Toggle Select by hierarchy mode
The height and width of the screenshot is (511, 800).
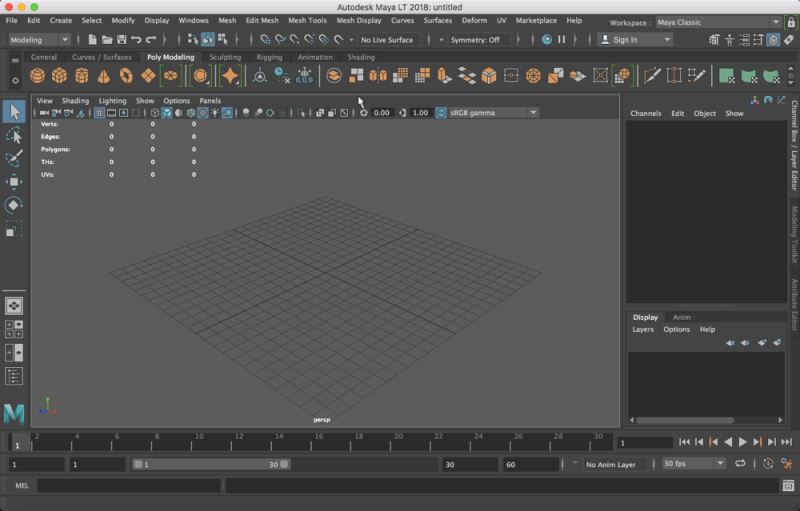193,39
